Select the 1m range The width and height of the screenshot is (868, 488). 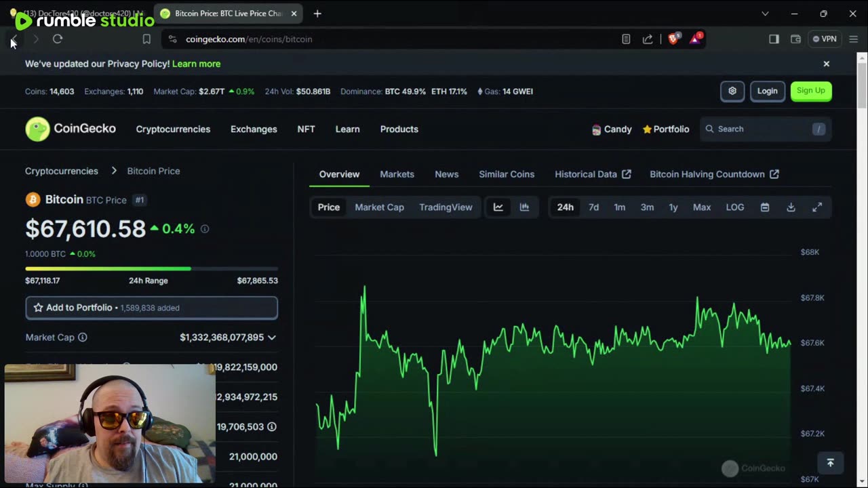pyautogui.click(x=620, y=207)
